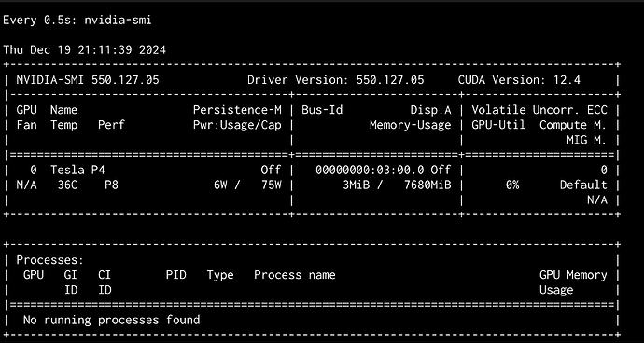Click the 'Disp.A' column header
The width and height of the screenshot is (644, 343).
[x=430, y=110]
